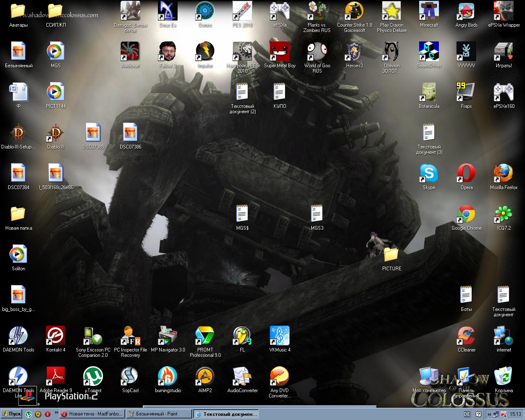Click the Mozilla Firefox shortcut

click(x=504, y=174)
